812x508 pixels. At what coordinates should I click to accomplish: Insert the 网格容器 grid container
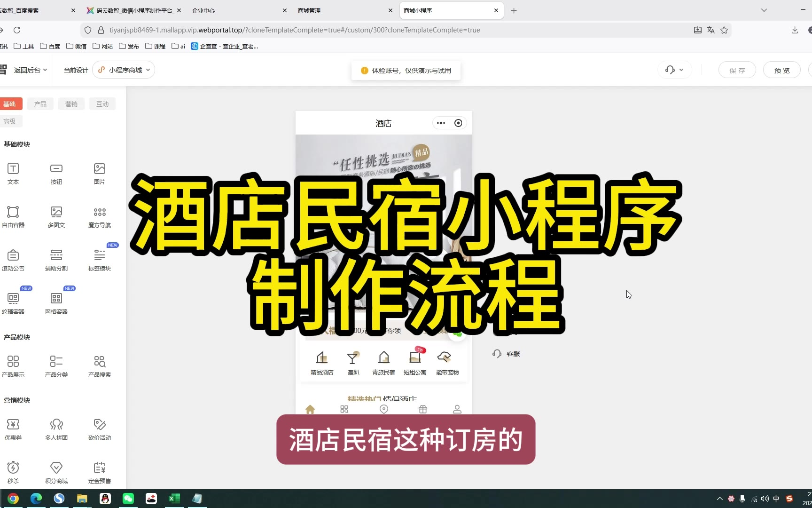point(56,303)
